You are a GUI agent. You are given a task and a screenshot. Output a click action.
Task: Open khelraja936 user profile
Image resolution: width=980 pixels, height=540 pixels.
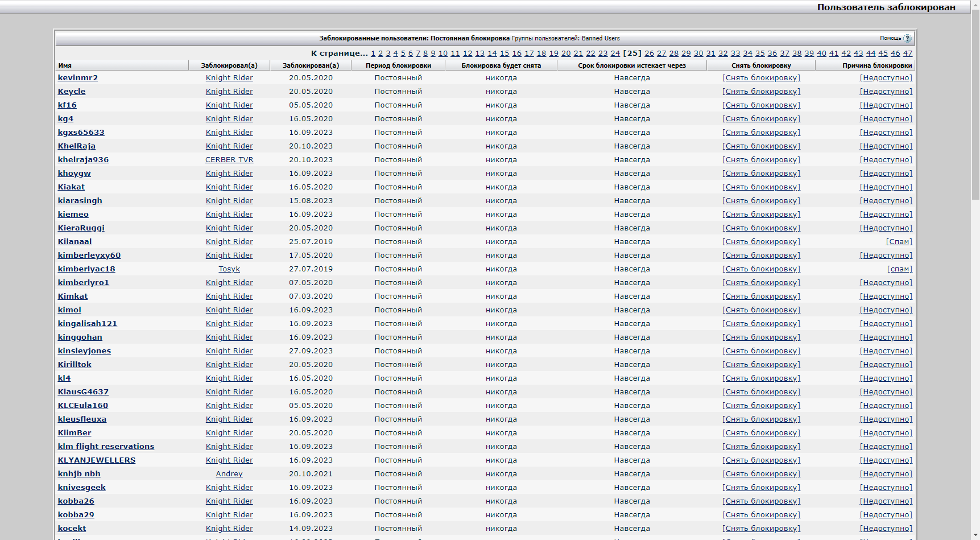[83, 160]
